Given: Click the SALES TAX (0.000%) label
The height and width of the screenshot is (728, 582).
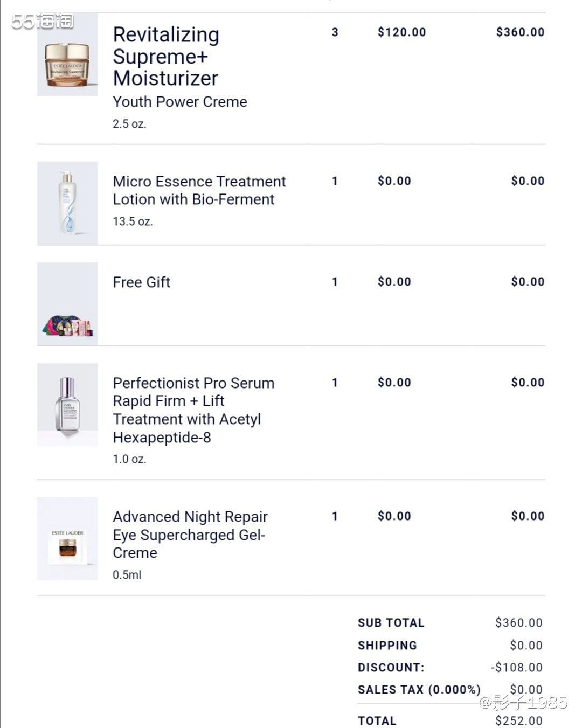Looking at the screenshot, I should [x=419, y=690].
